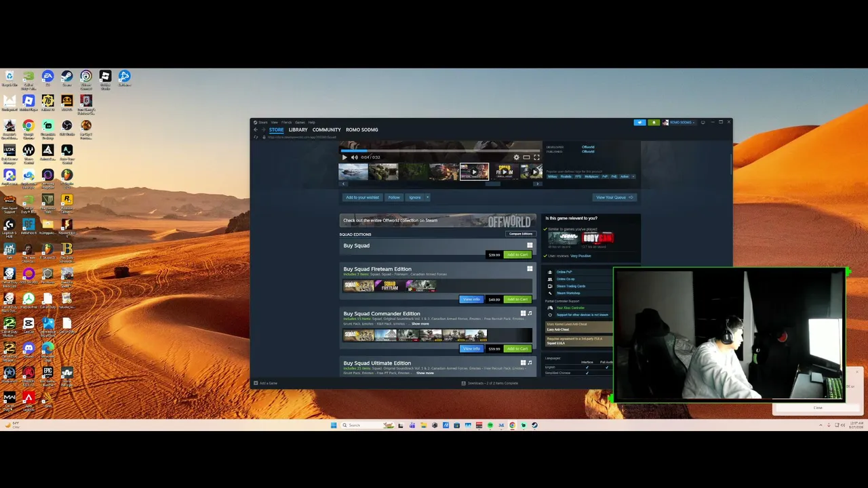The width and height of the screenshot is (868, 488).
Task: Open the Steam Downloads status
Action: pyautogui.click(x=490, y=384)
